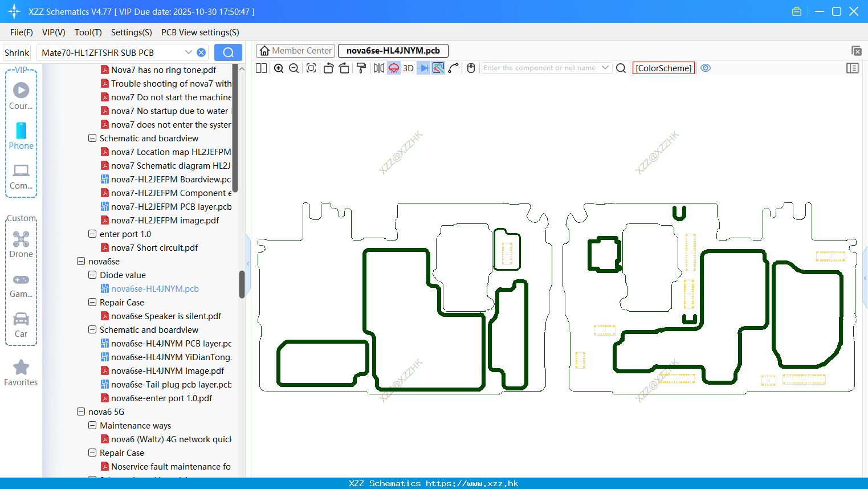Open Favorites in sidebar

(x=21, y=373)
